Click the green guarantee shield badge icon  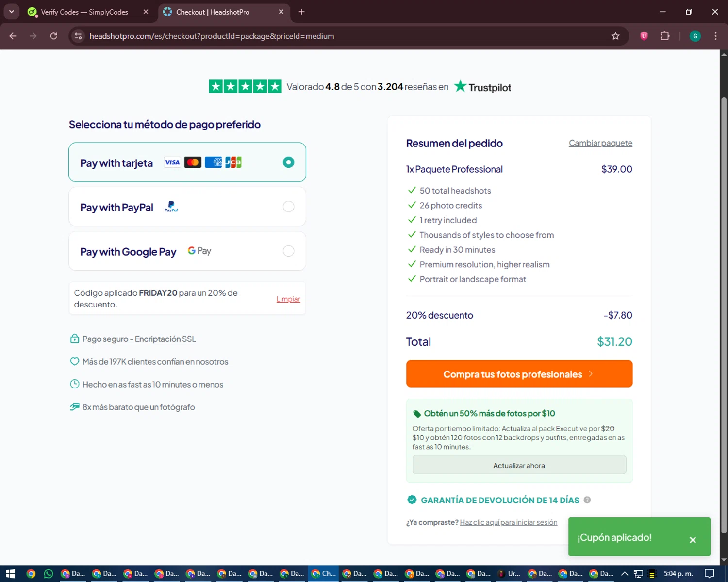point(412,500)
